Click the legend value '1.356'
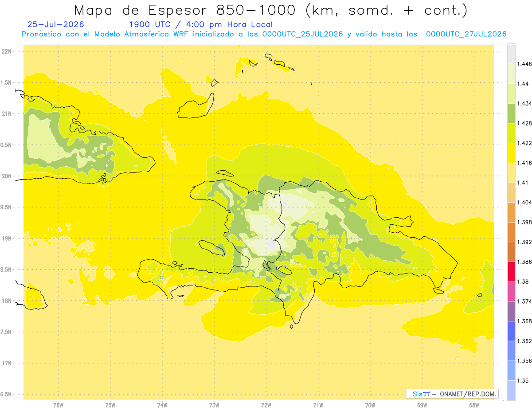Viewport: 532px width, 411px height. (x=524, y=361)
